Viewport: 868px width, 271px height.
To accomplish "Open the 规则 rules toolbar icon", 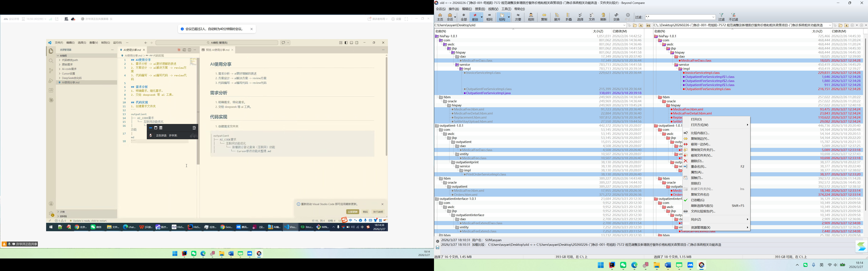I will click(531, 17).
